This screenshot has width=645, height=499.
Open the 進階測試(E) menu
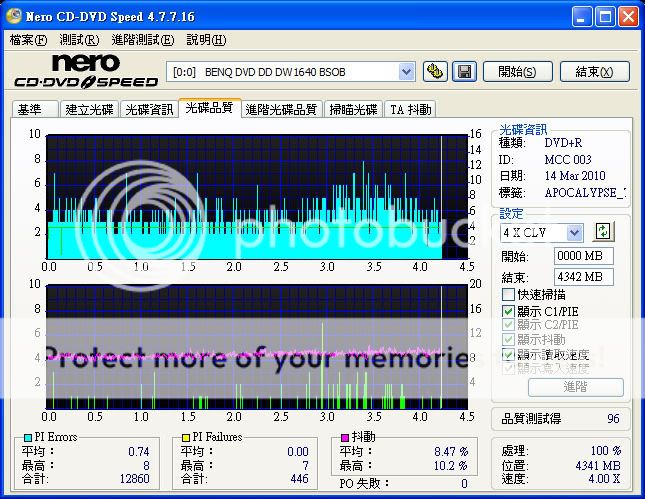point(143,40)
